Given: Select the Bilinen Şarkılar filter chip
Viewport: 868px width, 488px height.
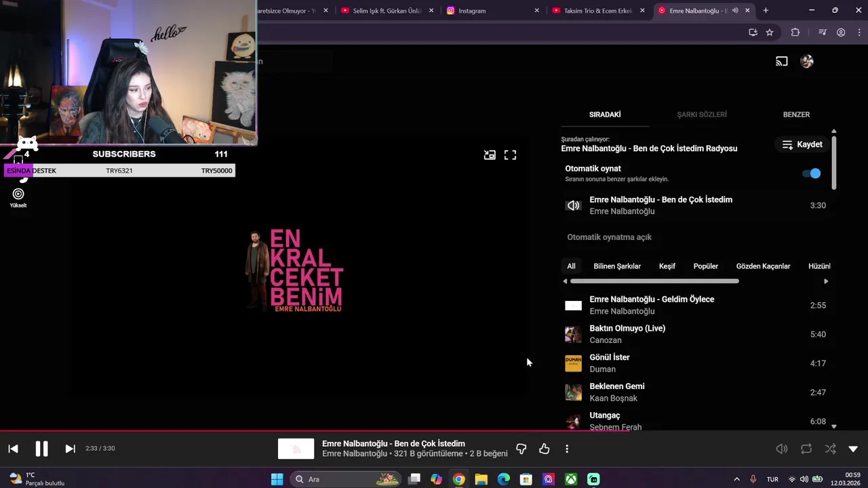Looking at the screenshot, I should click(617, 266).
